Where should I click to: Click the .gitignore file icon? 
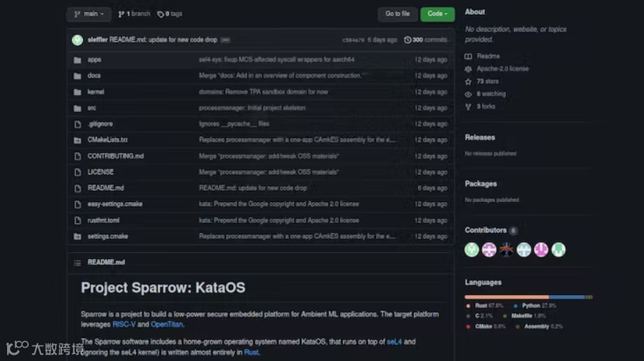coord(77,124)
